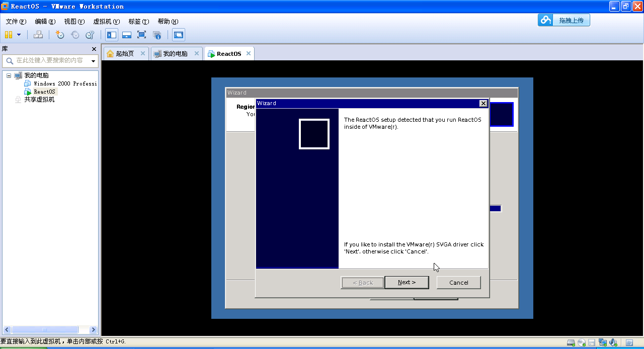Click the disabled Back button in wizard
The height and width of the screenshot is (349, 644).
363,282
